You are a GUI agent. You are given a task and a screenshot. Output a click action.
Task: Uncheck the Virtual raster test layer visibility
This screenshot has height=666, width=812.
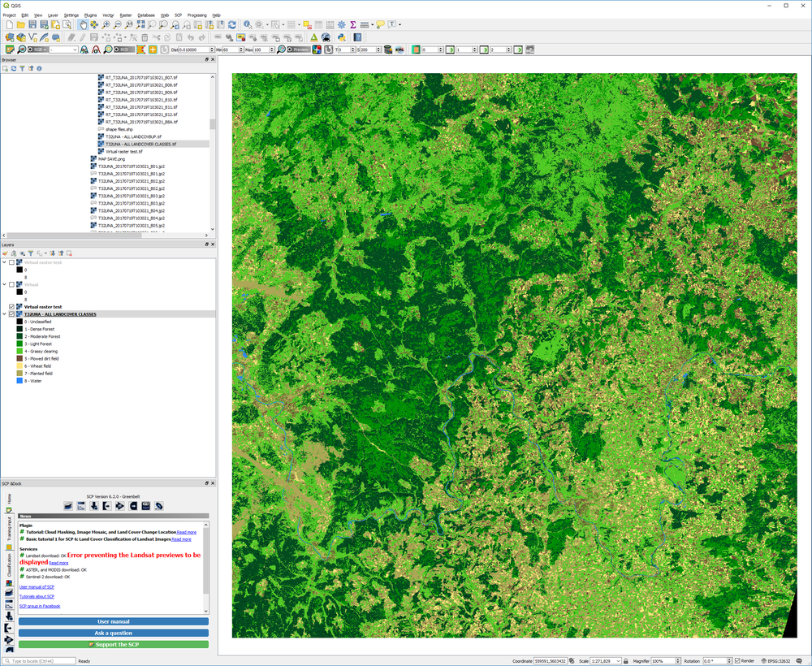[11, 307]
